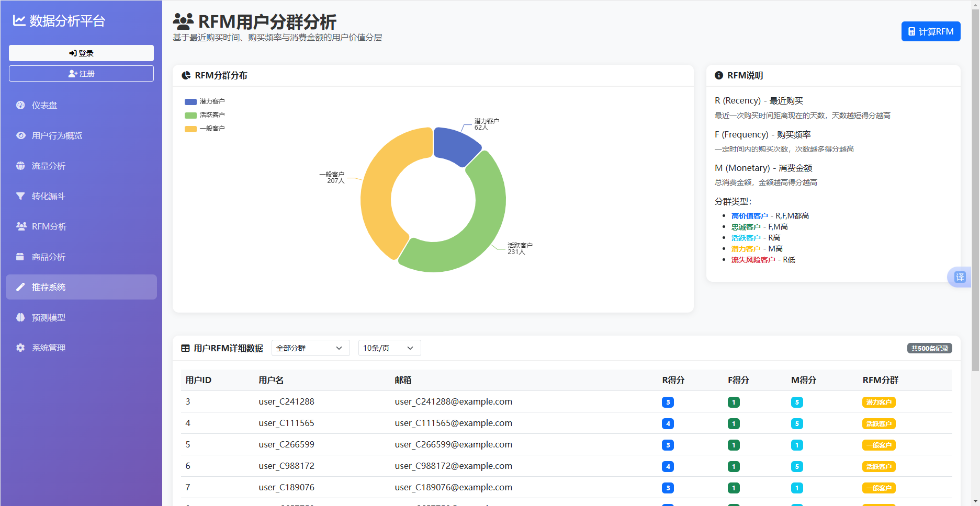Open the 仪表盘 menu item
980x506 pixels.
[81, 105]
